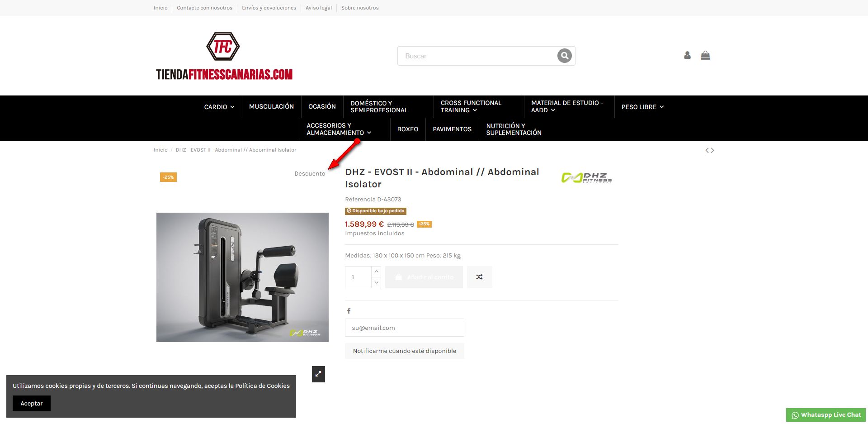Click the TFC store logo

tap(224, 56)
